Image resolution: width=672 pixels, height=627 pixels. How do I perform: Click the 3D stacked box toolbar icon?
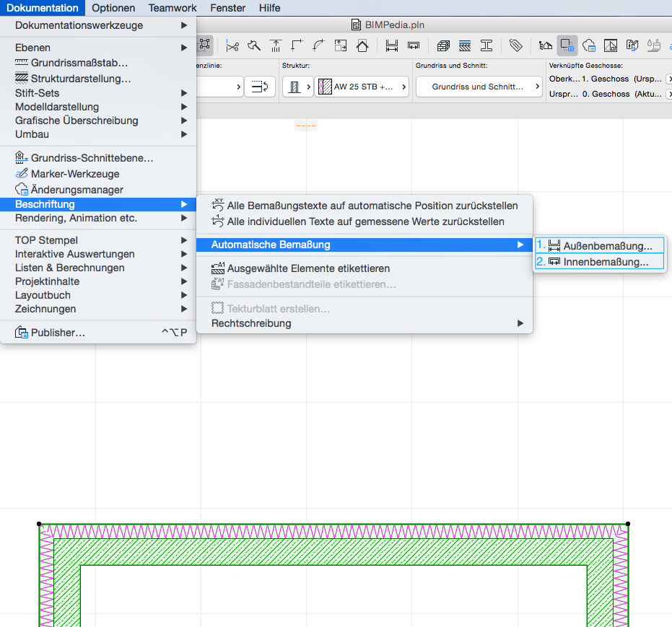point(443,45)
